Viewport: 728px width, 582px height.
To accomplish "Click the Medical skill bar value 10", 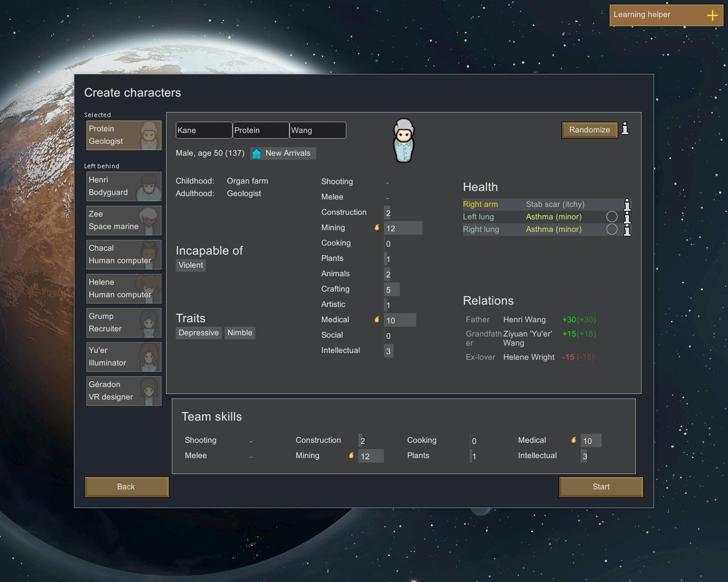I will [x=400, y=320].
